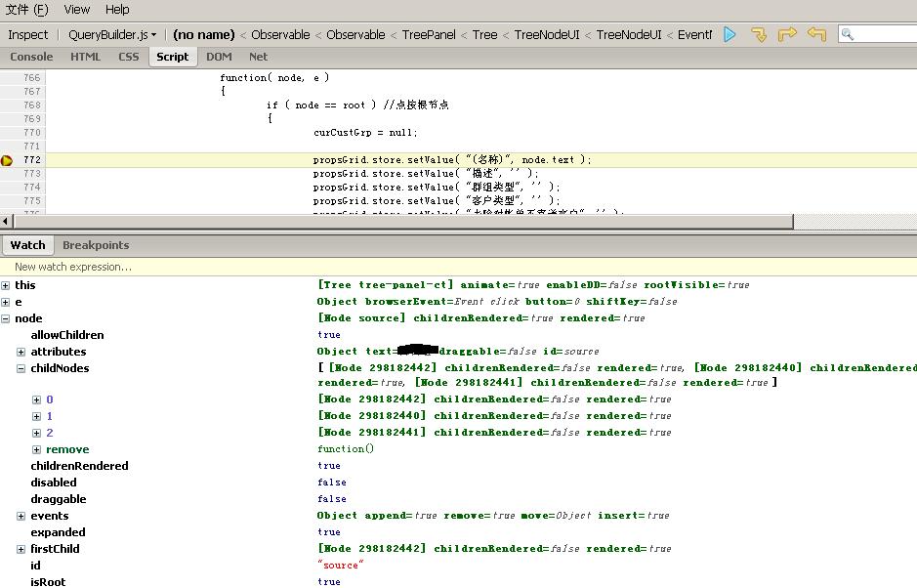Remove the breakpoint marker on line 772
Image resolution: width=917 pixels, height=588 pixels.
pos(7,160)
